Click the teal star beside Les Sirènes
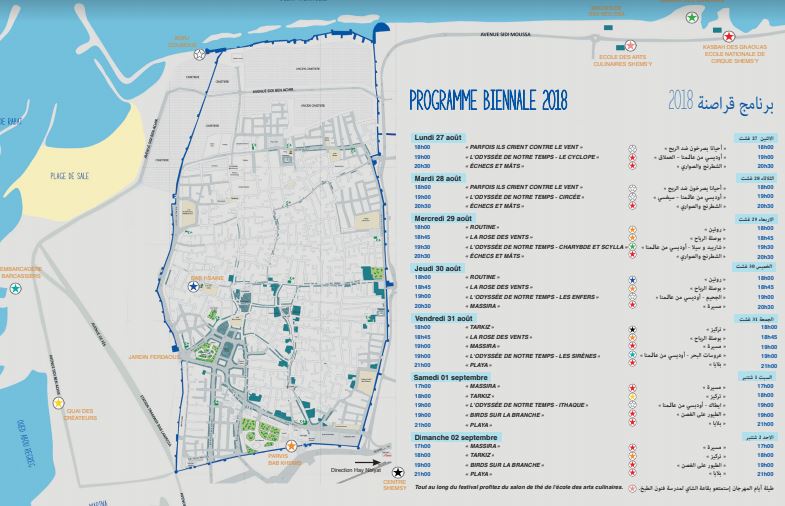Screen dimensions: 785x506 [x=632, y=355]
